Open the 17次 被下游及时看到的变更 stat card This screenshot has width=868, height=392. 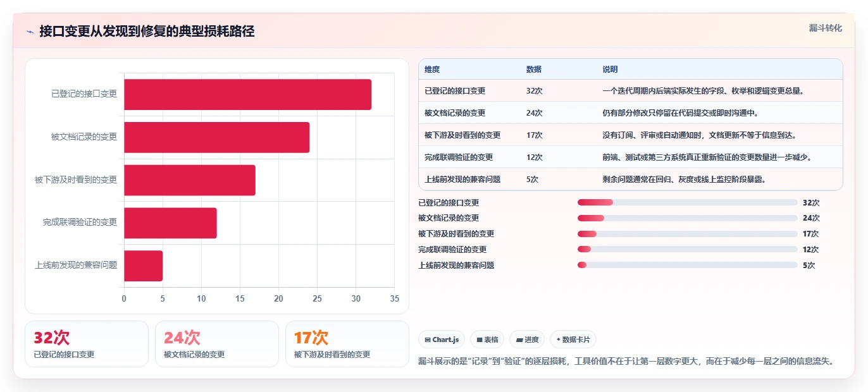pyautogui.click(x=347, y=344)
